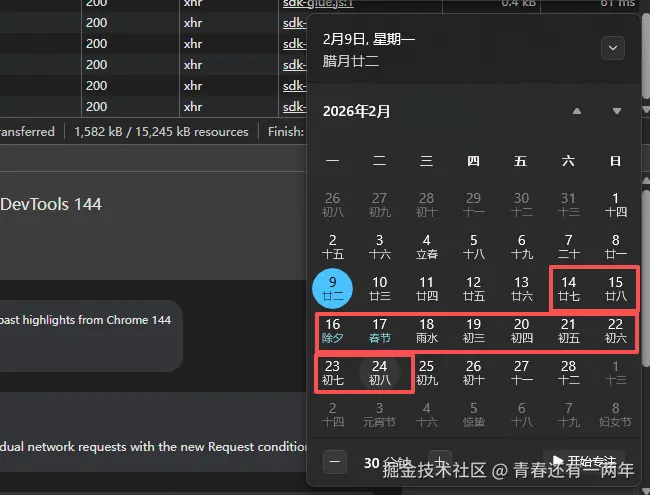Screen dimensions: 650x495
Task: Select February 15 廿八
Action: [x=616, y=289]
